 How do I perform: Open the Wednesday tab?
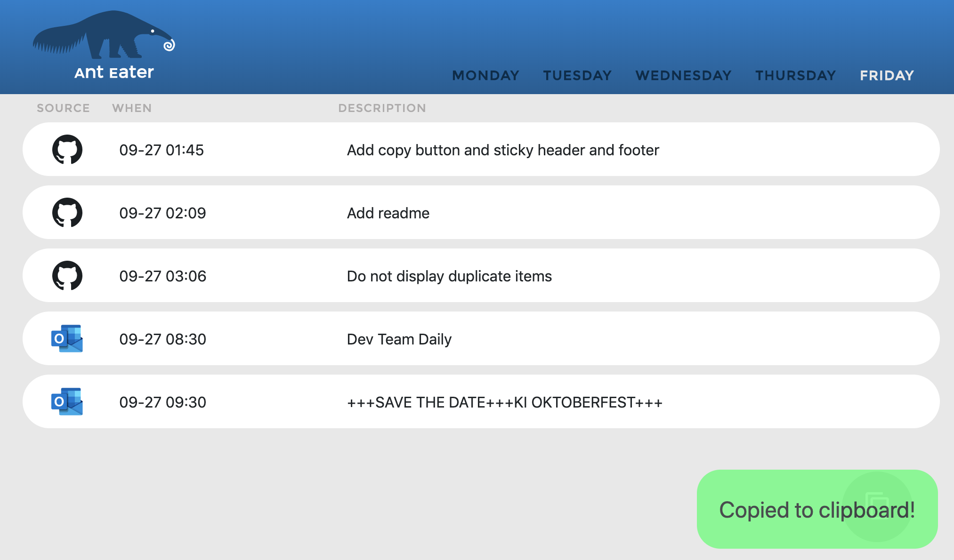click(x=683, y=75)
